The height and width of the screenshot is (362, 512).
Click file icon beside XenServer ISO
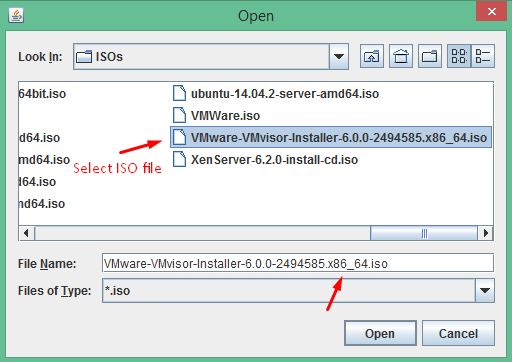tap(179, 159)
